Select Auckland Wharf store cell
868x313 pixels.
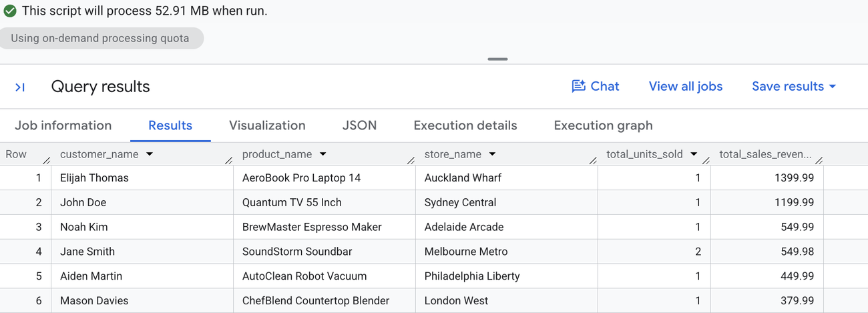click(506, 178)
